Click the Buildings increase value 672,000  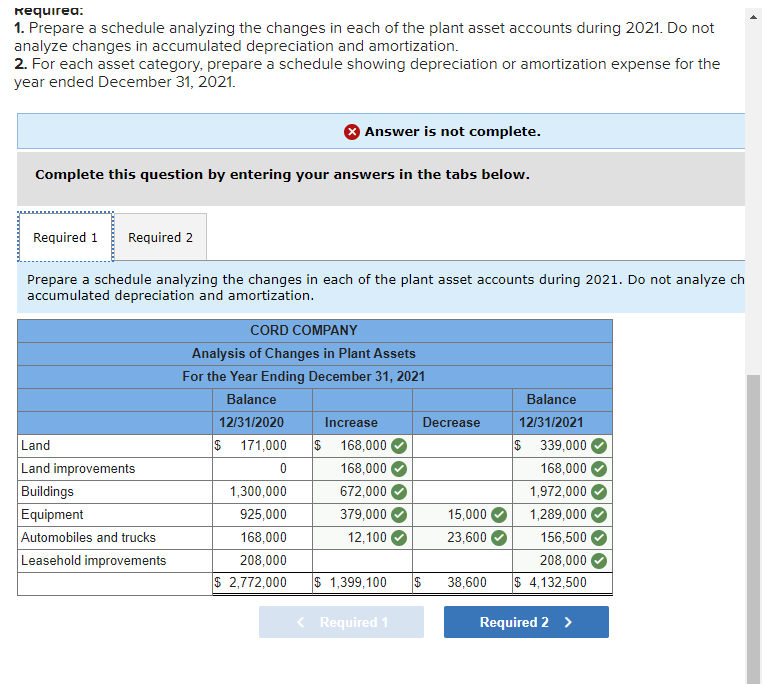(x=363, y=492)
